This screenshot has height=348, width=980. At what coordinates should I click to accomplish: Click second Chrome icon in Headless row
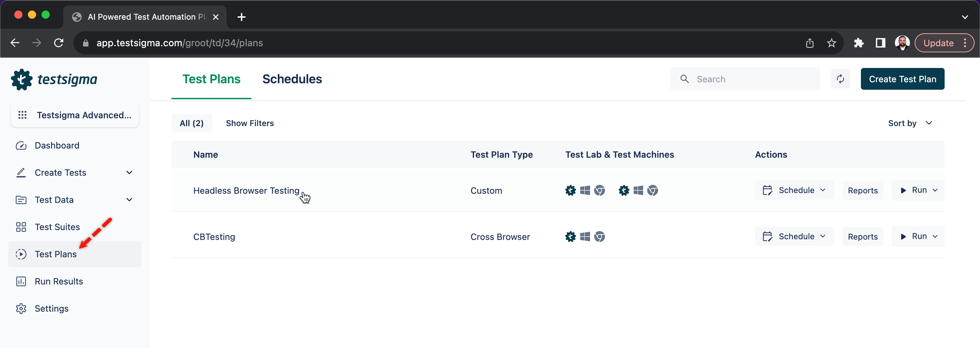[x=652, y=190]
